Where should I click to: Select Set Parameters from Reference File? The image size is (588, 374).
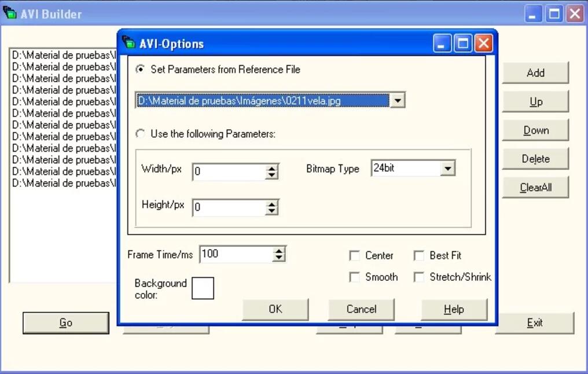tap(140, 69)
